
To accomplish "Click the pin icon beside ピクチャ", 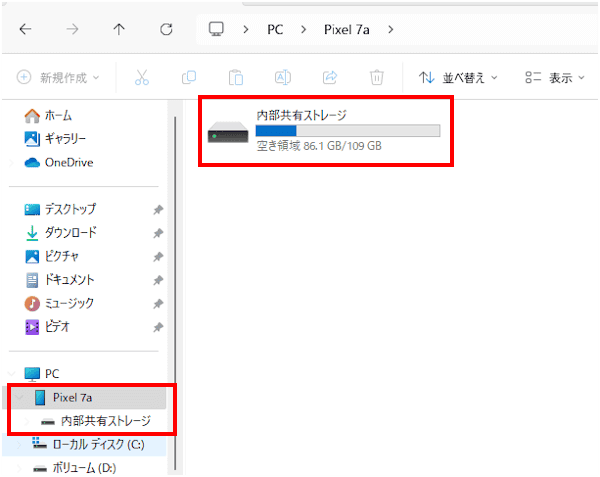I will [158, 257].
